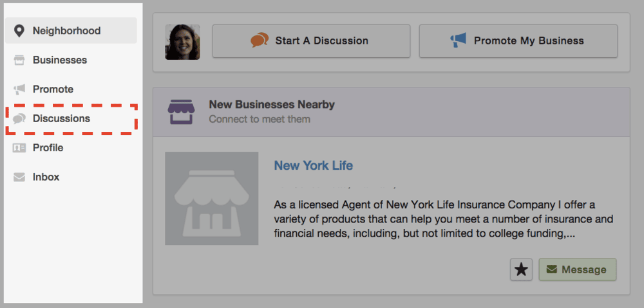Click the Promote My Business button

tap(518, 41)
